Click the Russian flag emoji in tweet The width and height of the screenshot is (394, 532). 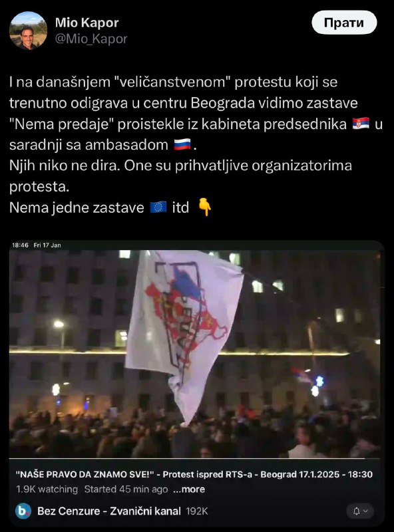click(x=182, y=144)
